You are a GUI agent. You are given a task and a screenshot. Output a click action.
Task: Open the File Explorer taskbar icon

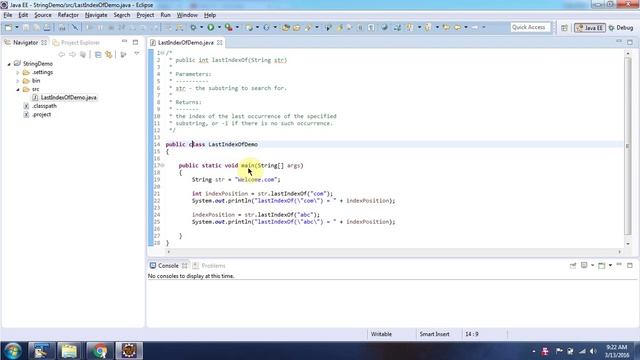(x=69, y=351)
